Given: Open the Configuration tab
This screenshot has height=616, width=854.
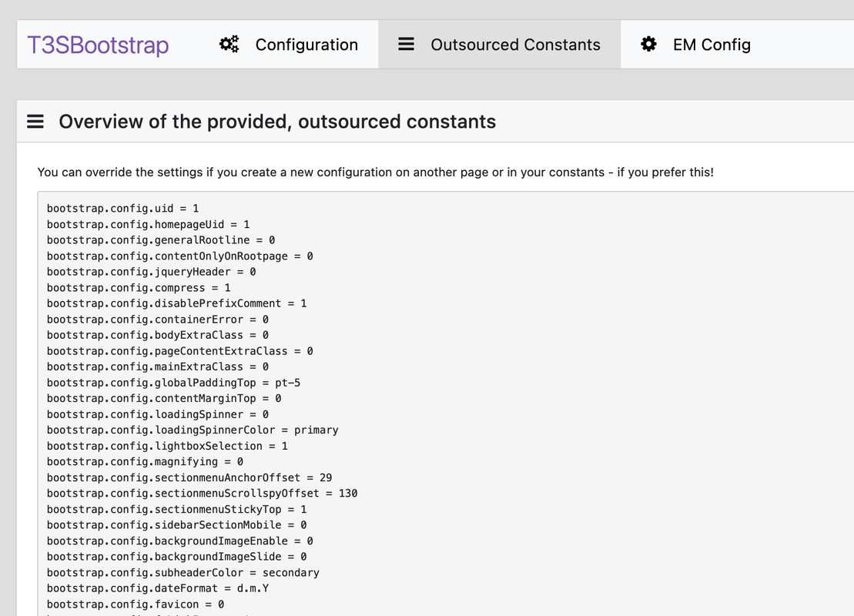Looking at the screenshot, I should click(x=289, y=45).
